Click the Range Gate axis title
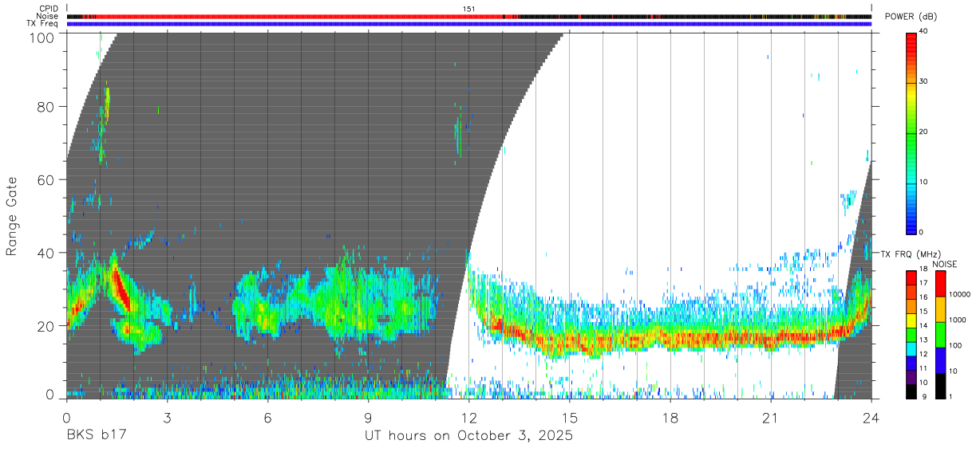Image resolution: width=980 pixels, height=452 pixels. (12, 215)
